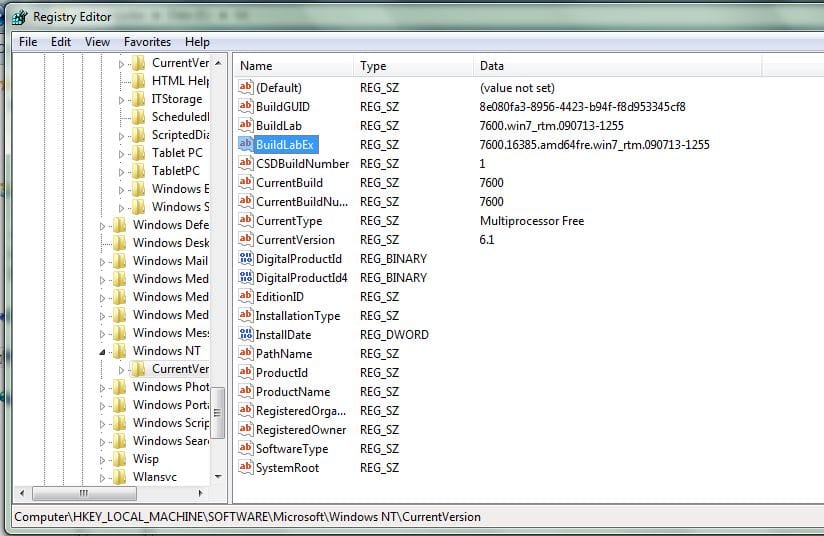Click tree horizontal scroll left arrow
Viewport: 824px width, 536px height.
click(22, 493)
